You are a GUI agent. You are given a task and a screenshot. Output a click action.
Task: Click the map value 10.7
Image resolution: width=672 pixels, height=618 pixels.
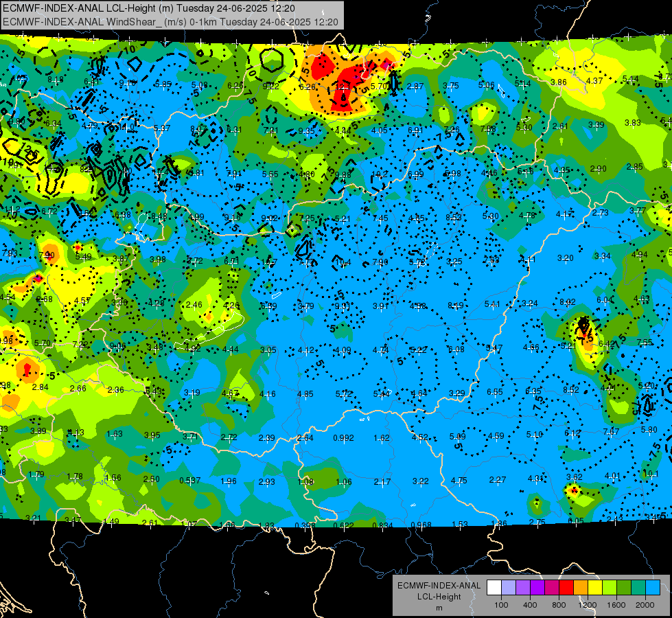(x=269, y=262)
